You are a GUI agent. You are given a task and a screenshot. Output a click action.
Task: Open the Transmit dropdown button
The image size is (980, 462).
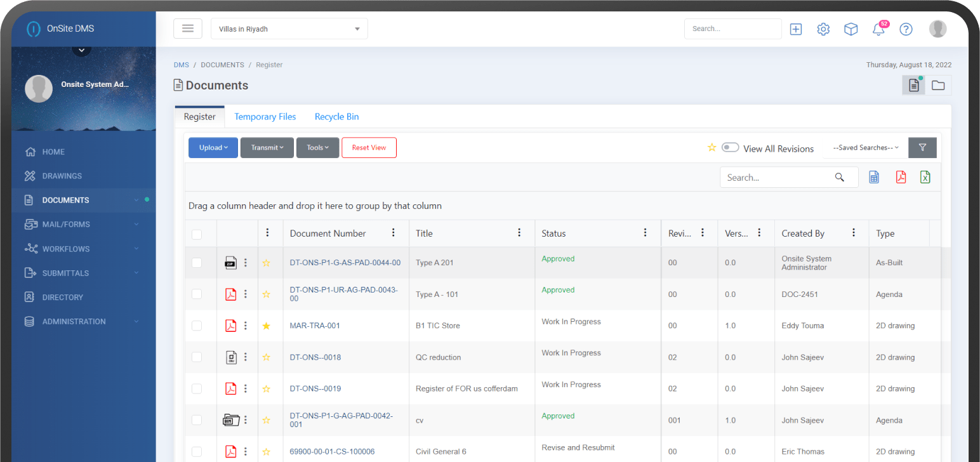click(267, 148)
